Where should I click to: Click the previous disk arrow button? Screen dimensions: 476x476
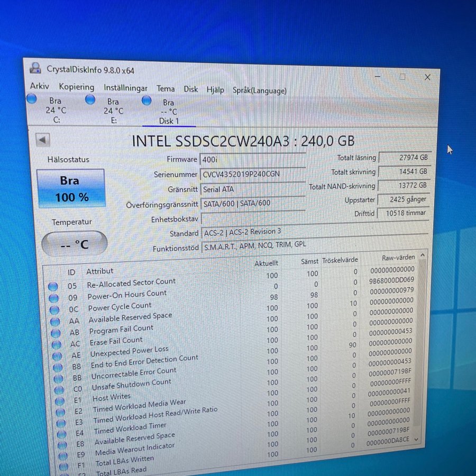point(43,140)
